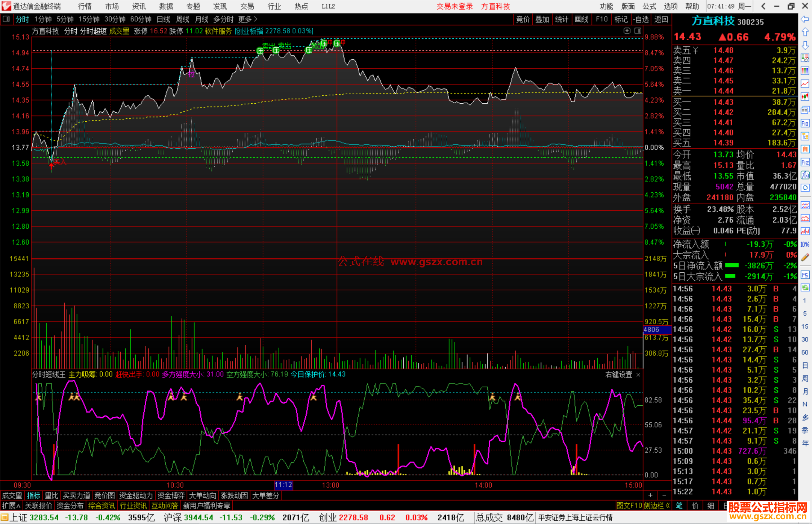Select the pencil drawing tool icon

pyautogui.click(x=805, y=257)
